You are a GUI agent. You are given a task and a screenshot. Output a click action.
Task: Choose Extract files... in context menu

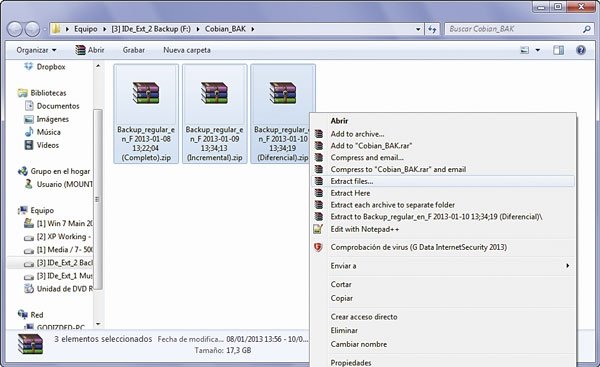(x=443, y=181)
